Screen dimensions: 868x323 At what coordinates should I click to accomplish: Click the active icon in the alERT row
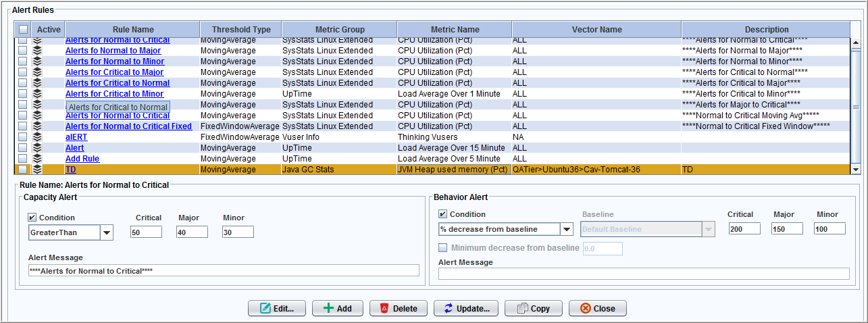(38, 137)
